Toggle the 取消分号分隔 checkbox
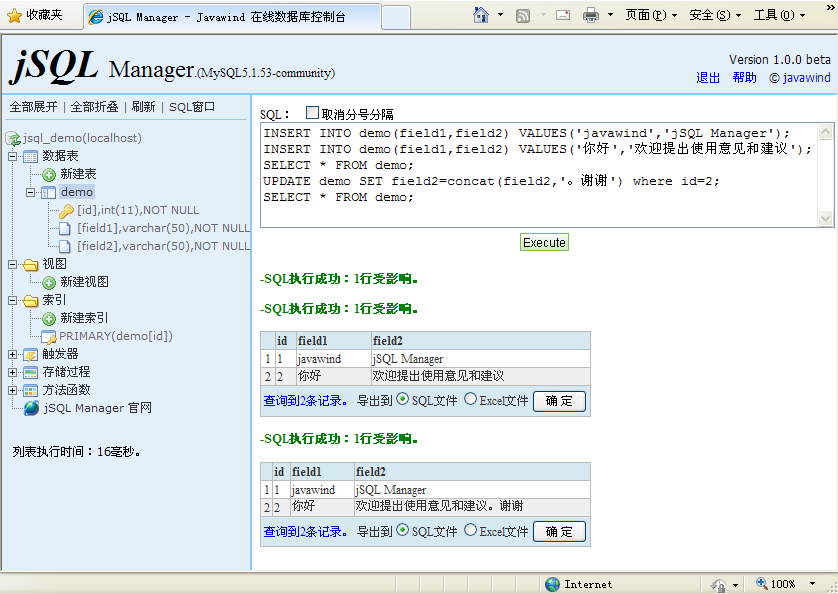The image size is (838, 594). point(312,112)
